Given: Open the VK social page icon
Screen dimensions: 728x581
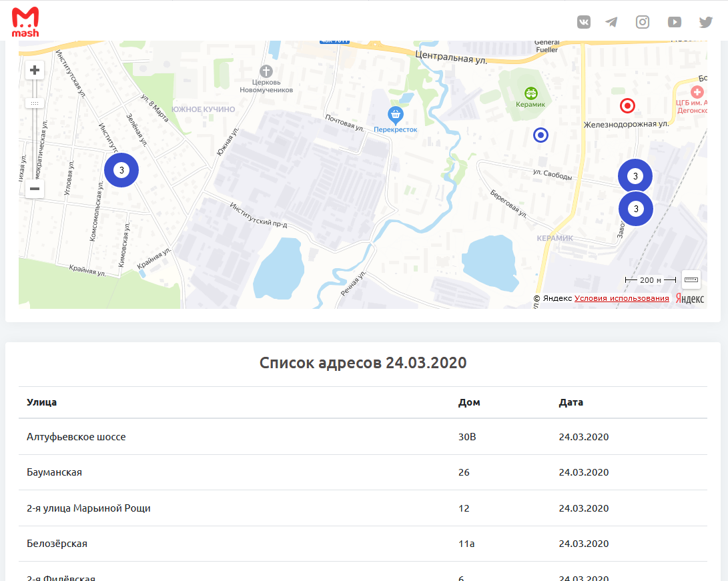Looking at the screenshot, I should (x=584, y=22).
